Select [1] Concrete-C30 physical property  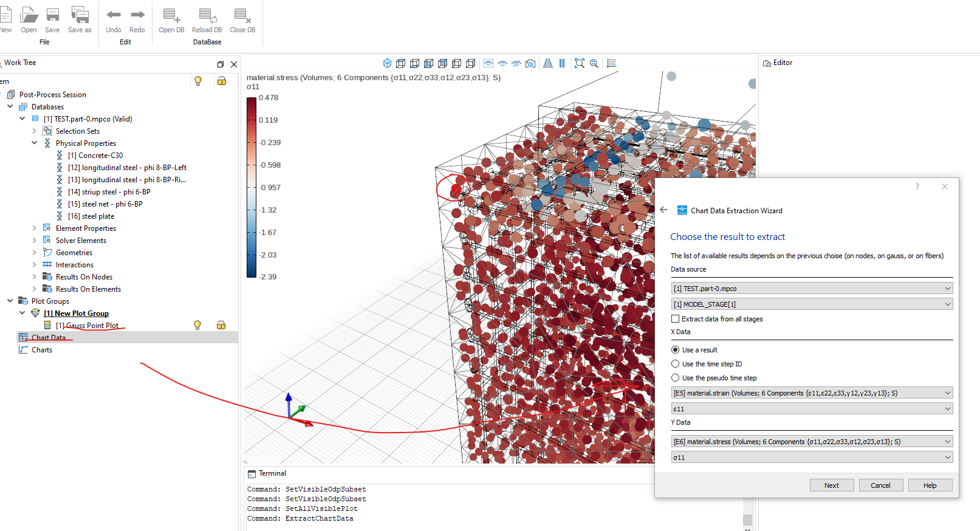tap(95, 155)
